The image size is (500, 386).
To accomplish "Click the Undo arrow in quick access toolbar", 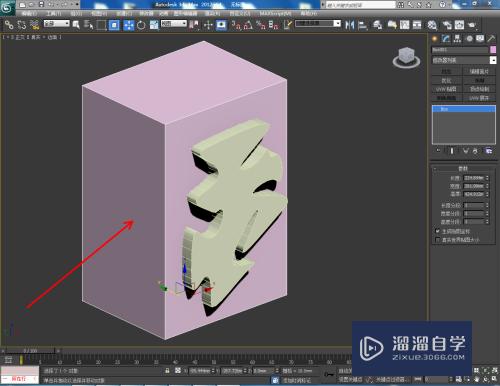I will [x=52, y=5].
